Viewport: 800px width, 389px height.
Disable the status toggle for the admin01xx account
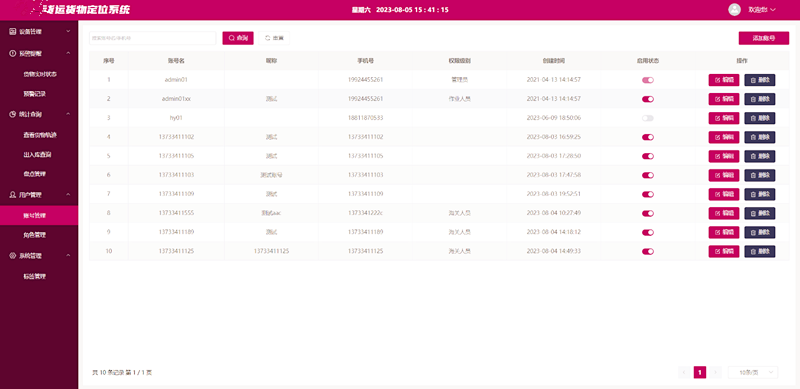click(647, 99)
